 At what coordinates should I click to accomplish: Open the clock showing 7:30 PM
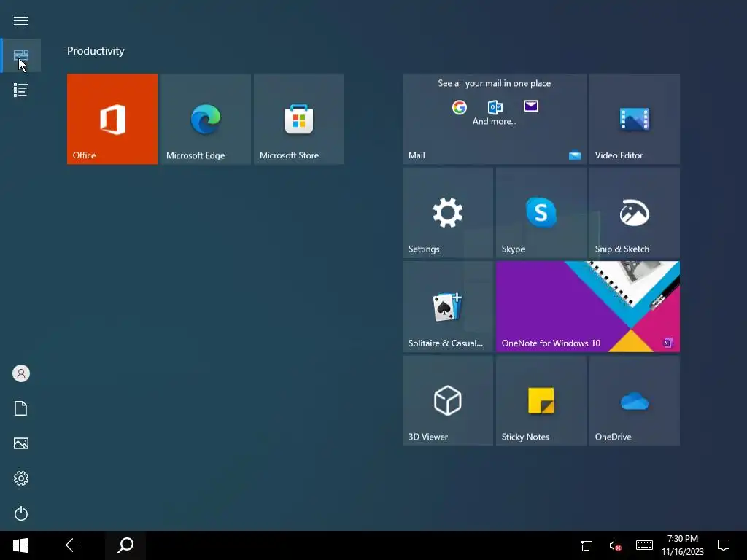coord(683,545)
